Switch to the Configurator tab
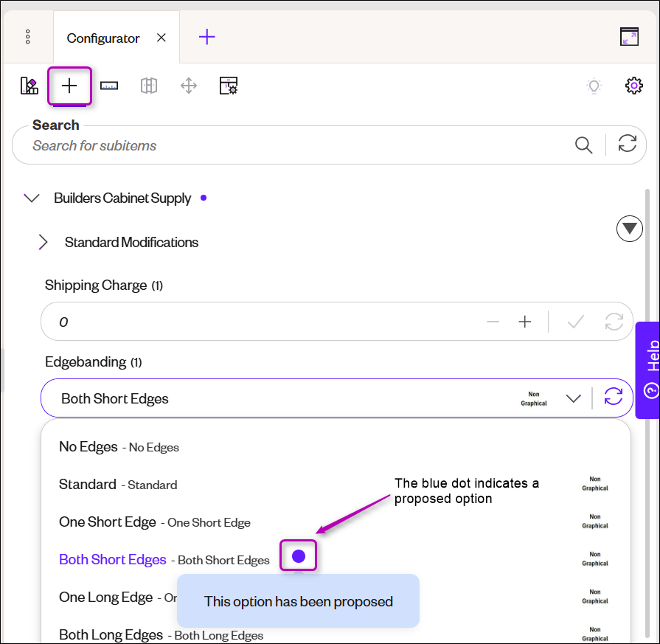This screenshot has height=644, width=660. click(103, 38)
